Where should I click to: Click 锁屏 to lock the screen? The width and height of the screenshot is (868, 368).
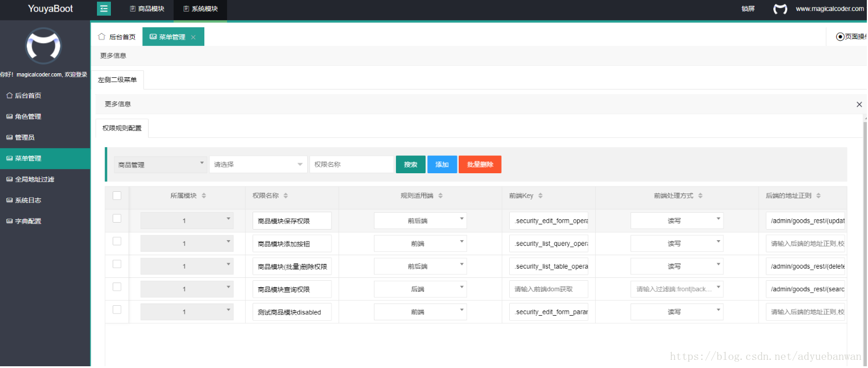click(x=748, y=9)
